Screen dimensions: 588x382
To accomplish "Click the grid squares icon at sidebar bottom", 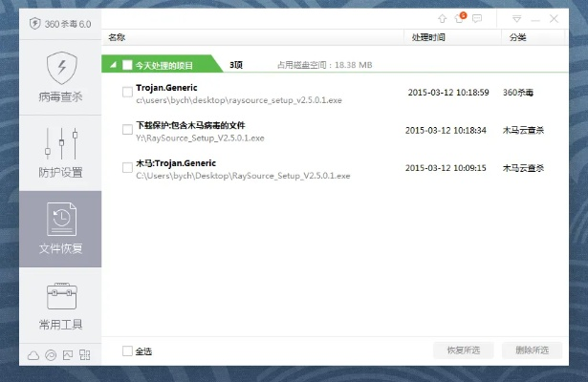I will tap(85, 355).
